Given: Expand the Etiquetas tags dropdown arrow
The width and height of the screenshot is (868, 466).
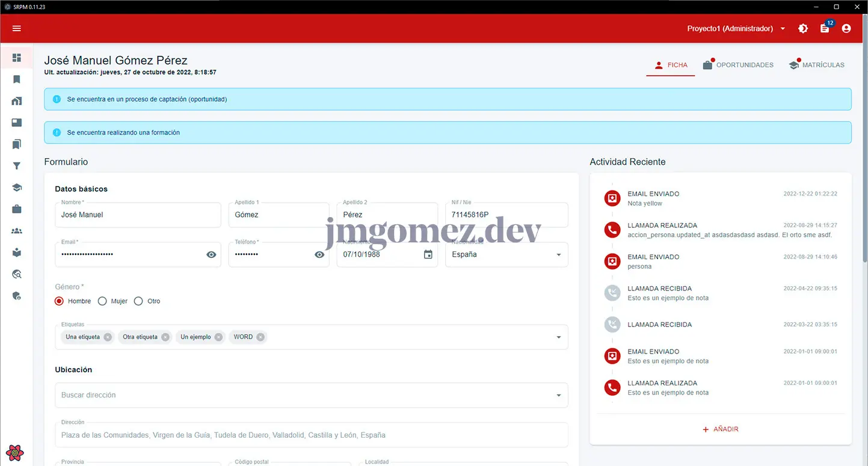Looking at the screenshot, I should [x=558, y=337].
